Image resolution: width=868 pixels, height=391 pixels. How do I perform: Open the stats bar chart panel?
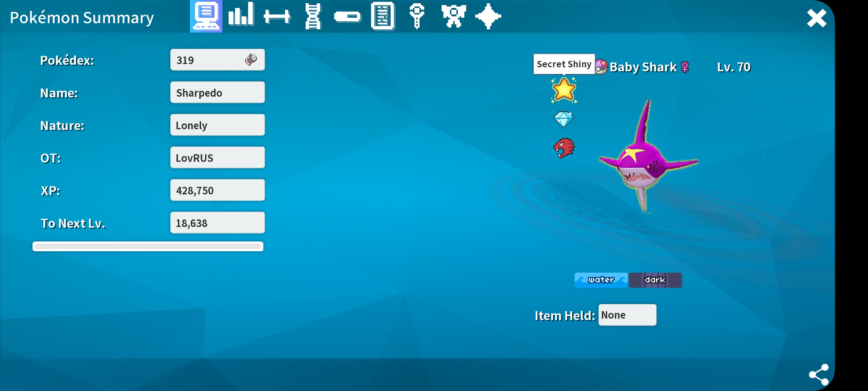(x=241, y=17)
